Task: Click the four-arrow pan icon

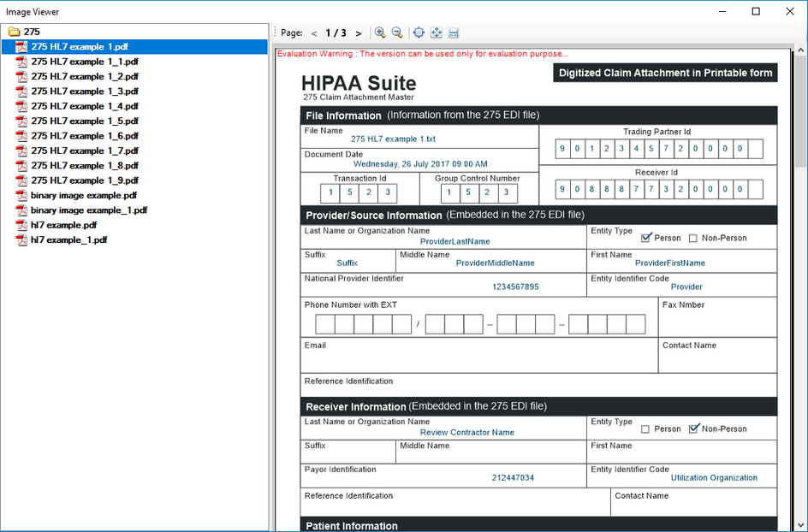Action: tap(436, 33)
